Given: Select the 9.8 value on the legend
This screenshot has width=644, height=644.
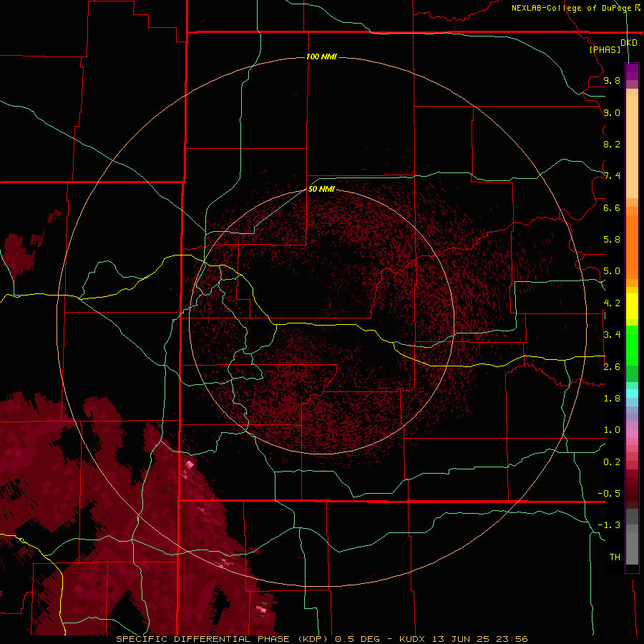Looking at the screenshot, I should pos(612,80).
